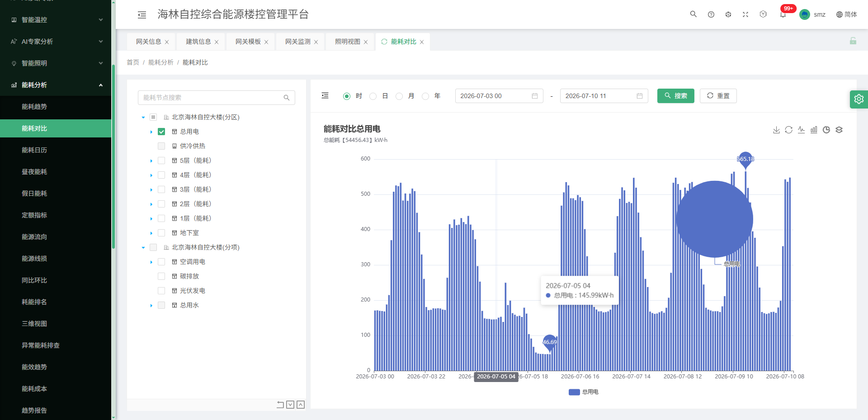Click the green 搜索 button

[676, 96]
